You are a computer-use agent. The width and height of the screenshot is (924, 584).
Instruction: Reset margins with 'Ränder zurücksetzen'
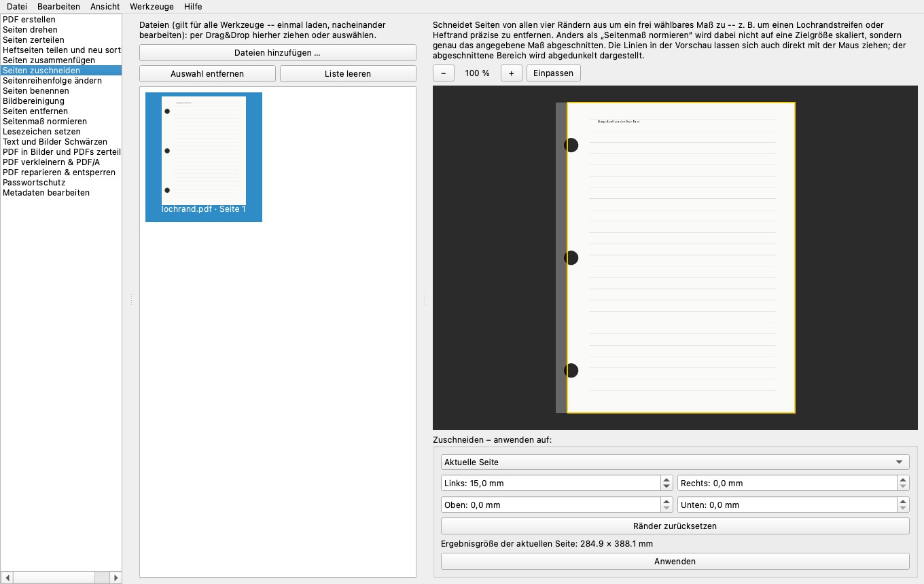tap(675, 526)
